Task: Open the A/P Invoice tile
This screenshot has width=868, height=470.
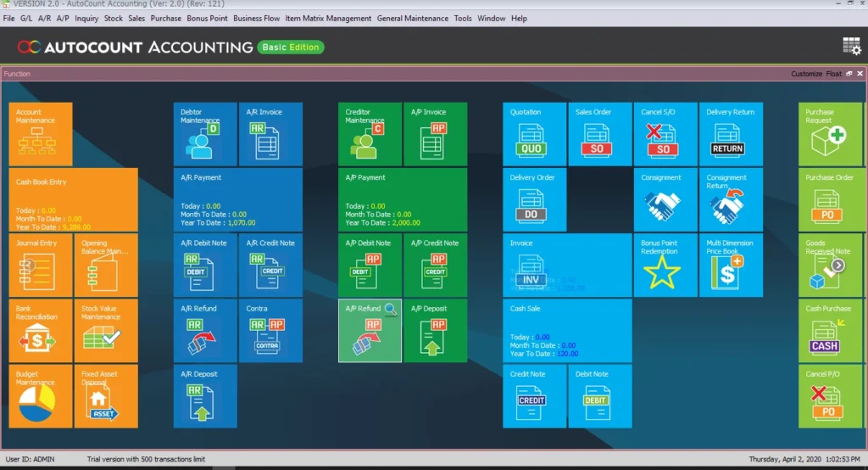Action: click(435, 134)
